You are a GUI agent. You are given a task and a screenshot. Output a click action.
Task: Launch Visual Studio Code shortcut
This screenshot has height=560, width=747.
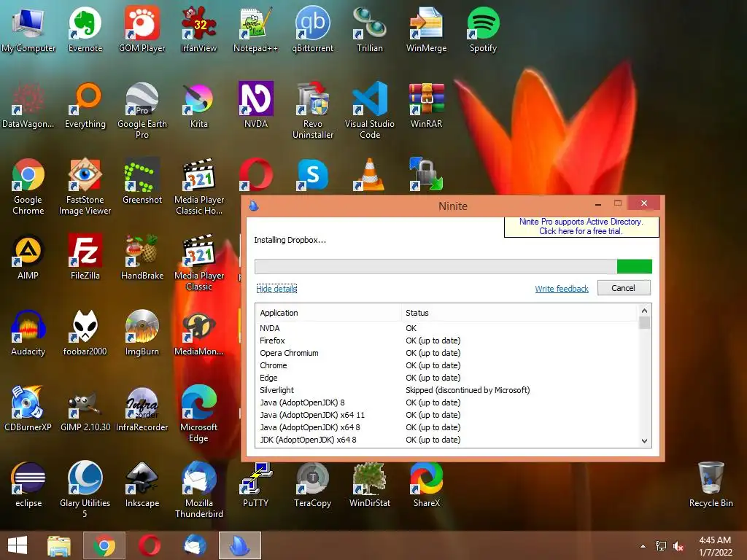point(370,111)
